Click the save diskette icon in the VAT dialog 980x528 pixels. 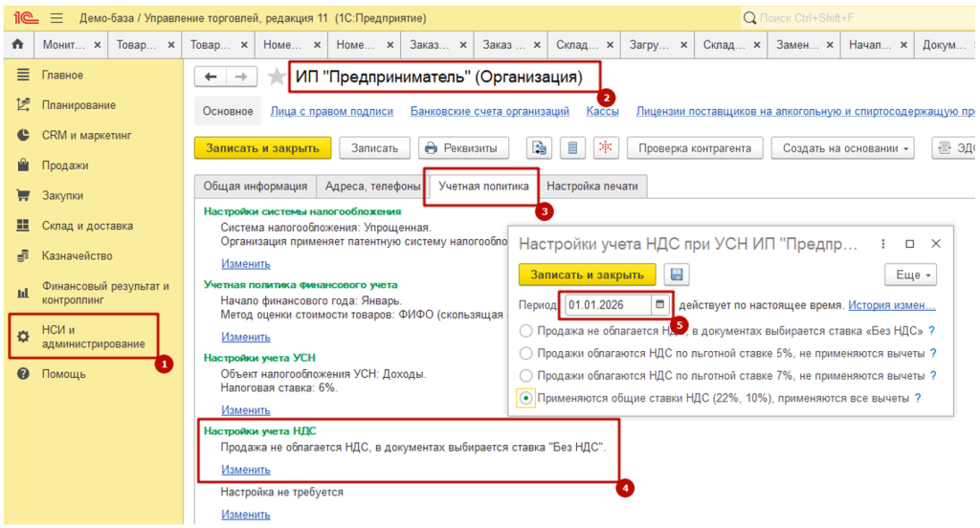click(678, 275)
